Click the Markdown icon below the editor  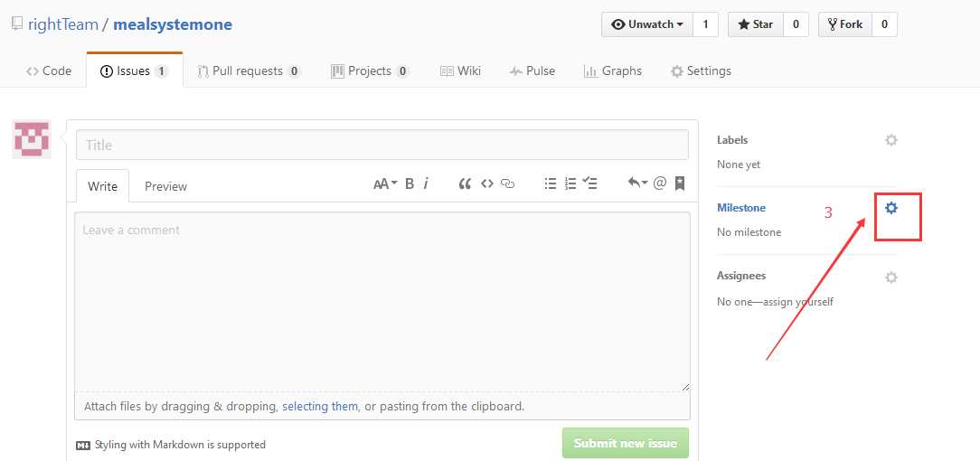(x=83, y=446)
